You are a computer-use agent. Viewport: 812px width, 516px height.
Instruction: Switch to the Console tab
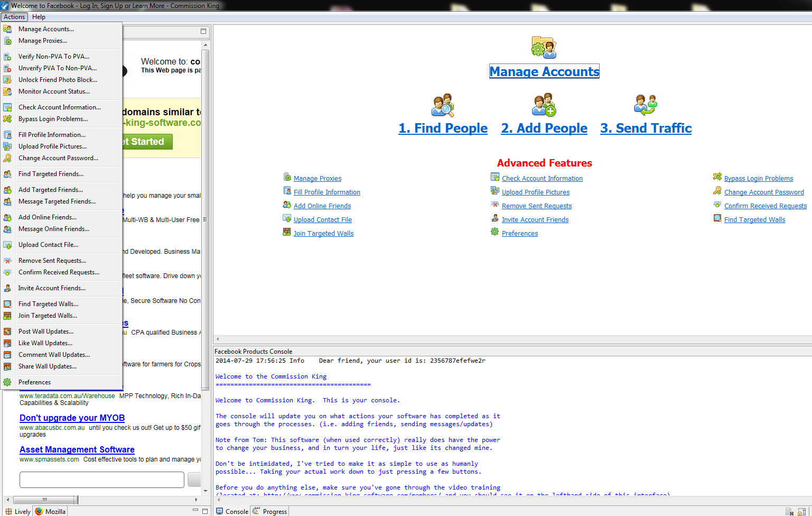232,511
